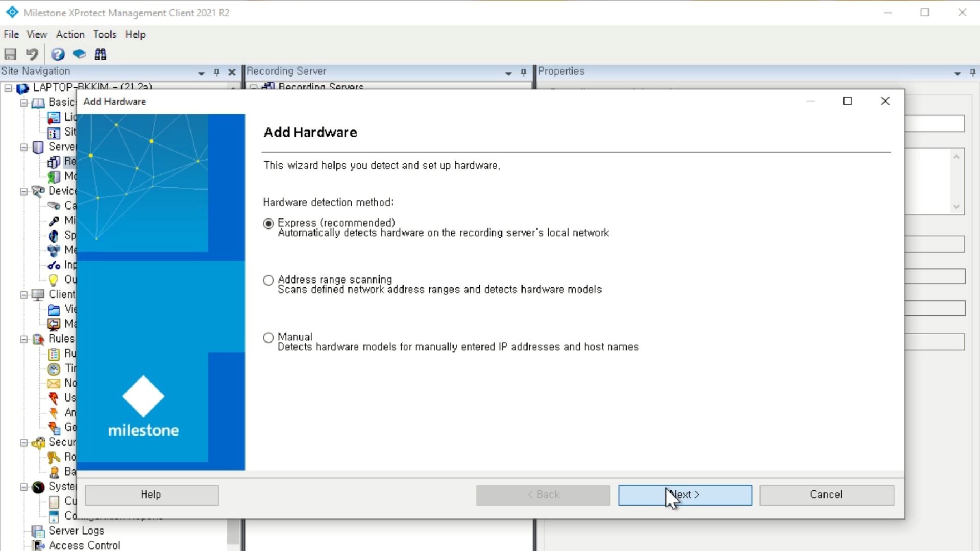Select the License Information icon in the tree

[54, 118]
